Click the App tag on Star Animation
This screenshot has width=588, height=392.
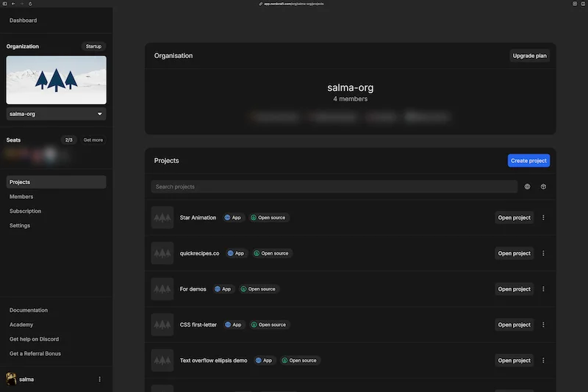click(232, 217)
